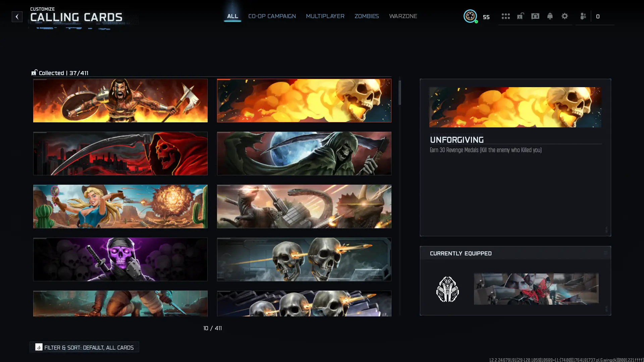Open the headset support icon

[535, 16]
